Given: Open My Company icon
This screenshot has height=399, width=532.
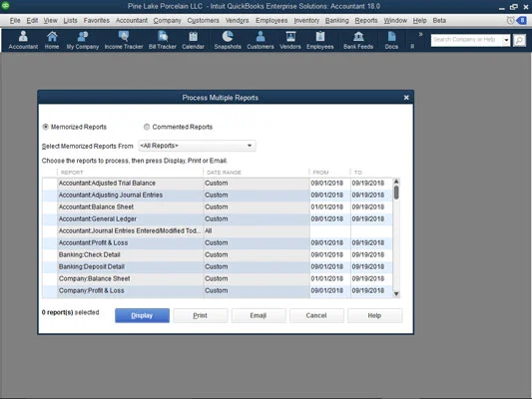Looking at the screenshot, I should [x=83, y=40].
